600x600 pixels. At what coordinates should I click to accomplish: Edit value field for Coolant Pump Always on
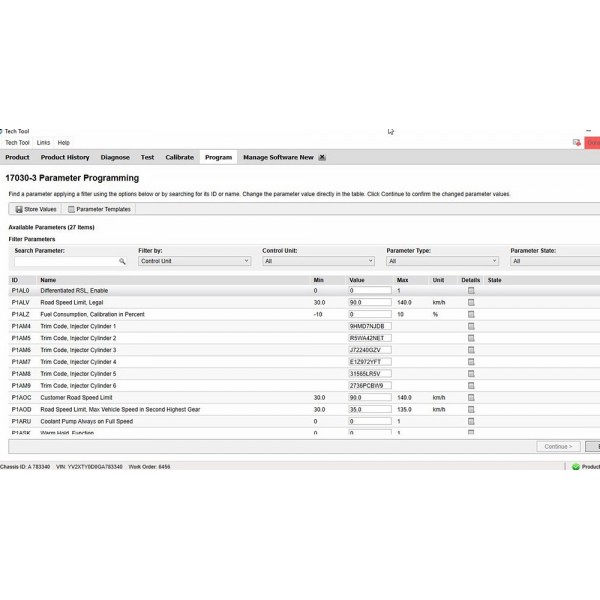coord(370,421)
